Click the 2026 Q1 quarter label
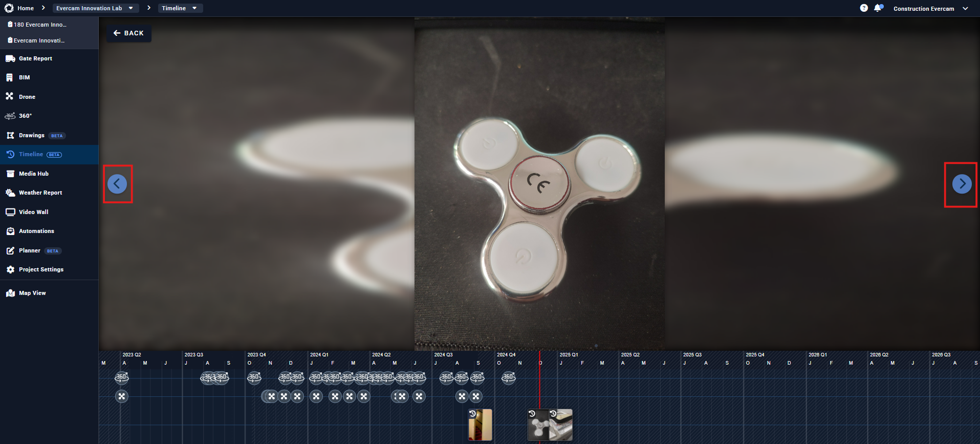Screen dimensions: 980x444 [818, 354]
